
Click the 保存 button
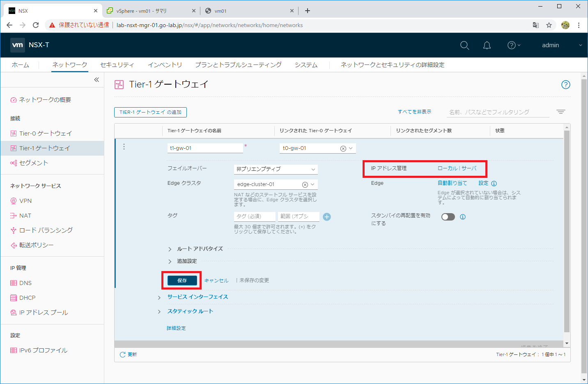point(182,281)
